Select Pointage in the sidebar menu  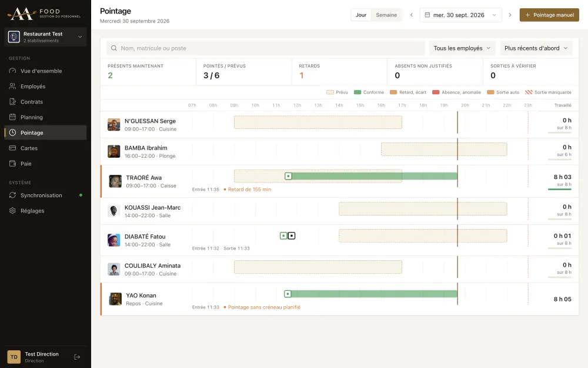45,132
